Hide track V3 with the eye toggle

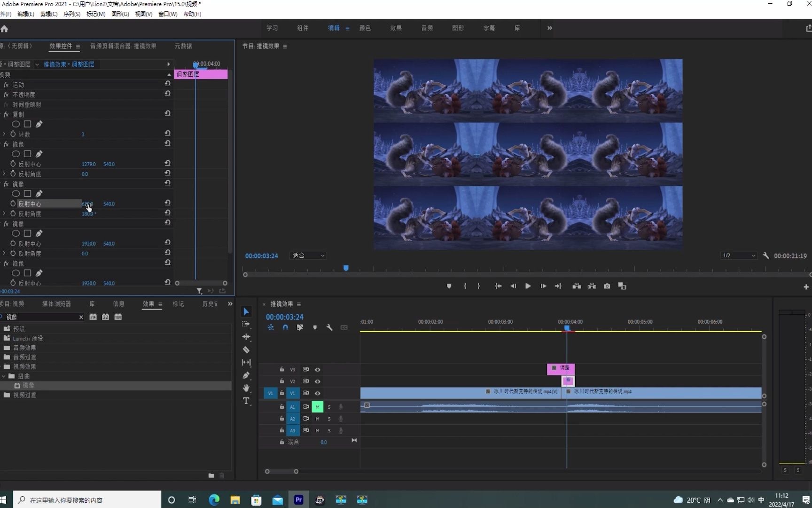tap(318, 370)
